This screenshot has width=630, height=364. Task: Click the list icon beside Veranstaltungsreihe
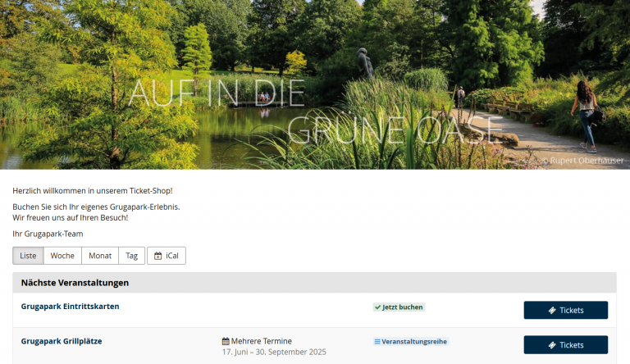(x=377, y=342)
